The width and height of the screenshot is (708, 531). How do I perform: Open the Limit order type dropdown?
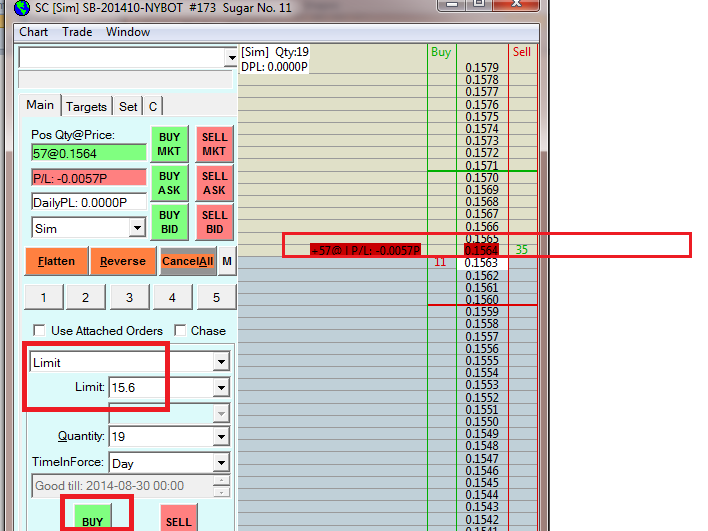[x=221, y=362]
